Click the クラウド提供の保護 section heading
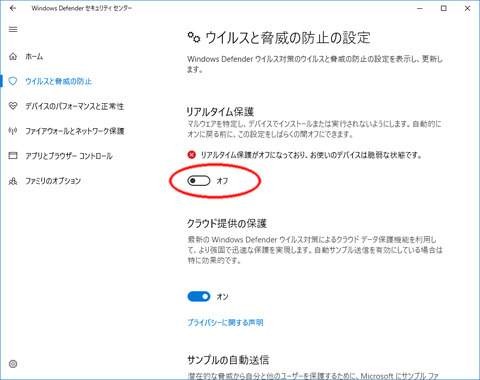480x380 pixels. (227, 223)
